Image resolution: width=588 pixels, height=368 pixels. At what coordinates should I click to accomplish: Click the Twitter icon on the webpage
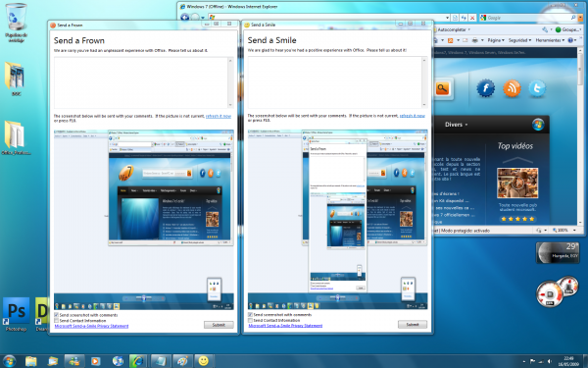[x=537, y=88]
